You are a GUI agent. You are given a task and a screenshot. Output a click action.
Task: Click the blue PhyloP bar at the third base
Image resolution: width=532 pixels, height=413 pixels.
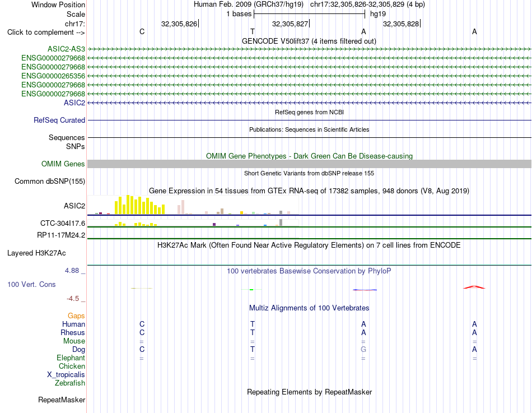[x=365, y=290]
